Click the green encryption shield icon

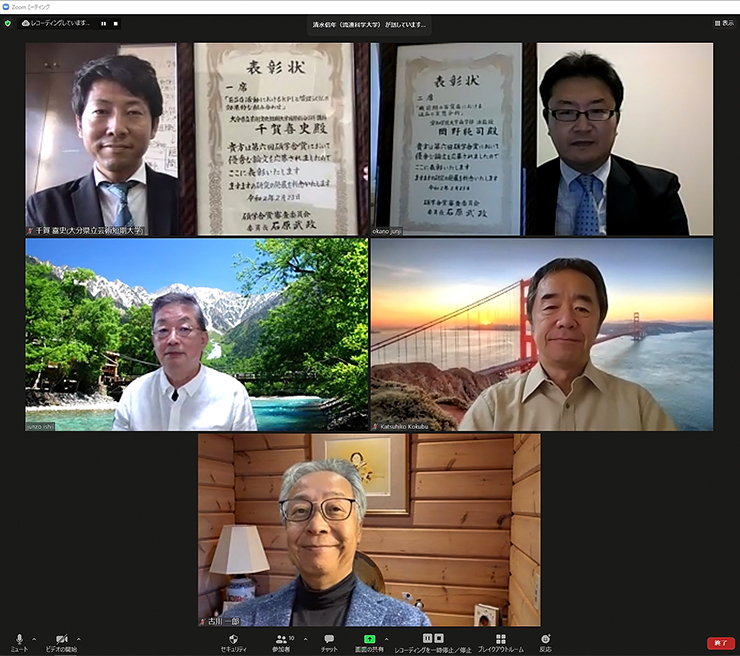coord(8,22)
